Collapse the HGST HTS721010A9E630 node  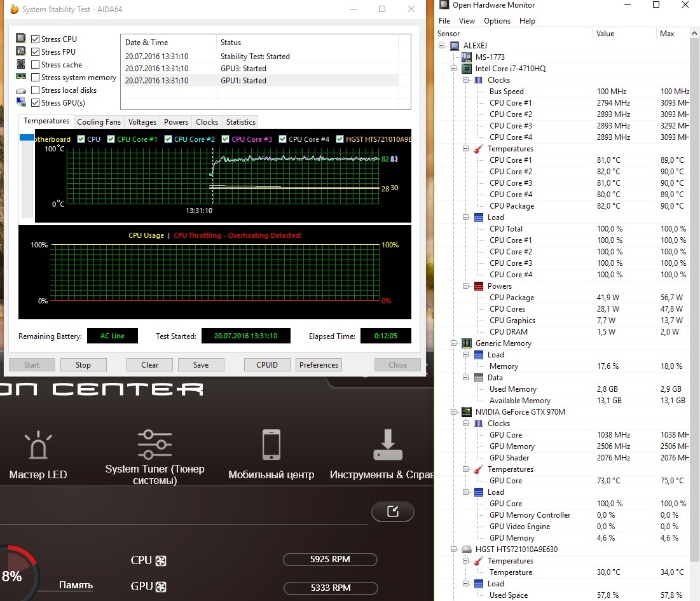tap(453, 549)
